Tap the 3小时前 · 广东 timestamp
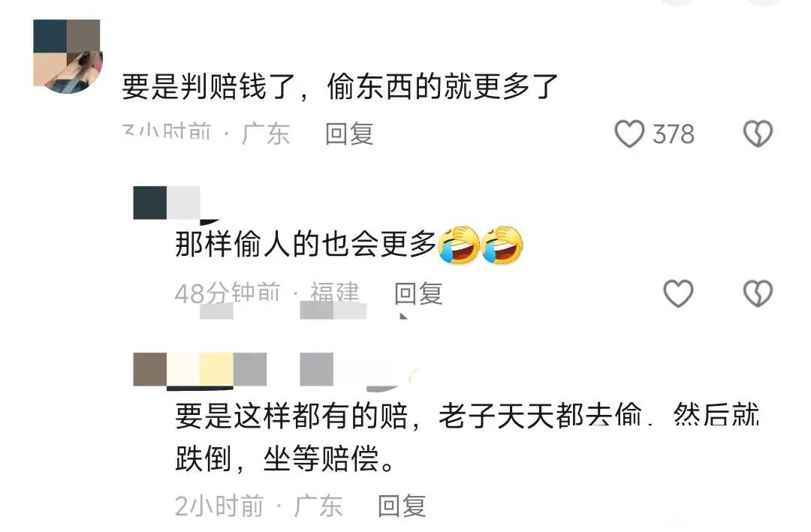 click(x=205, y=134)
